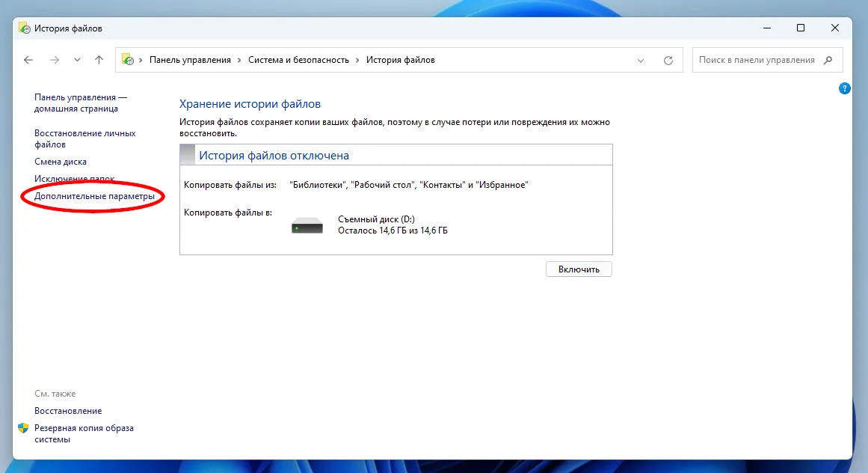Open the recent locations dropdown chevron

[77, 60]
